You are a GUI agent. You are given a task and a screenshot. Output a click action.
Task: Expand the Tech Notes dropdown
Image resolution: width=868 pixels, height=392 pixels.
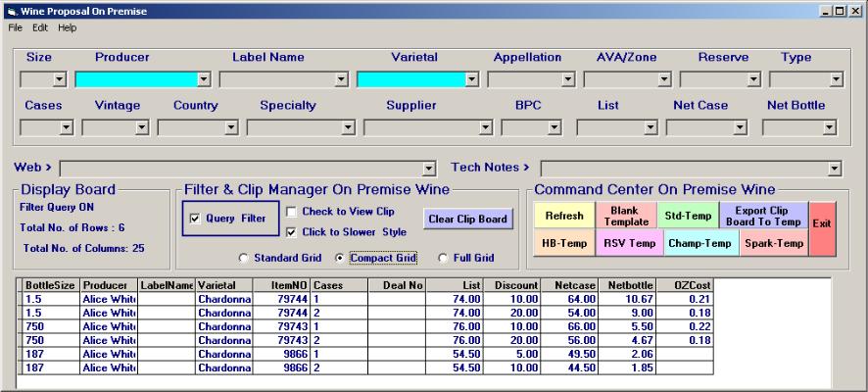tap(835, 169)
